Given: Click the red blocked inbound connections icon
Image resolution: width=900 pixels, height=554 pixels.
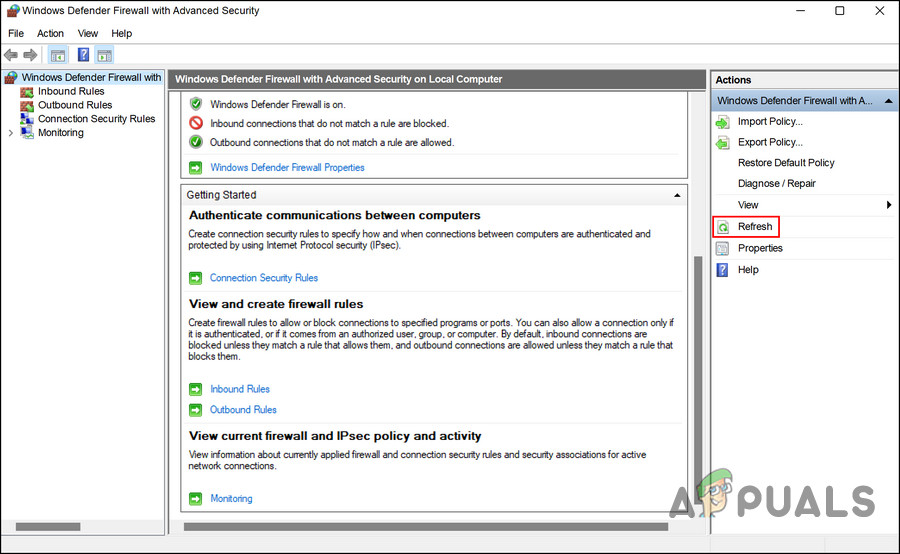Looking at the screenshot, I should point(196,123).
